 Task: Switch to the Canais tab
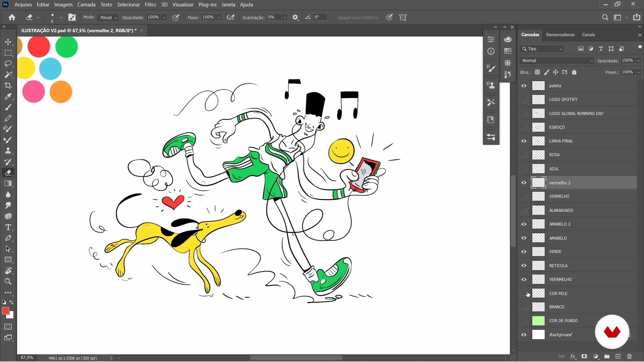[x=588, y=35]
